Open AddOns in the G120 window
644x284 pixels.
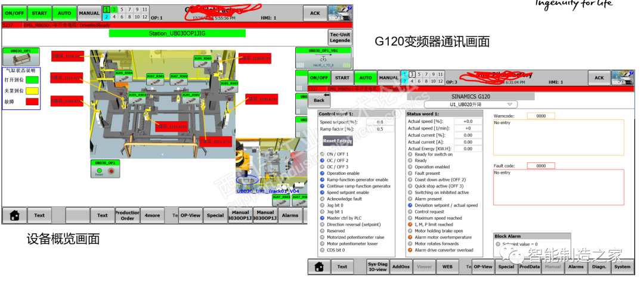tap(401, 267)
